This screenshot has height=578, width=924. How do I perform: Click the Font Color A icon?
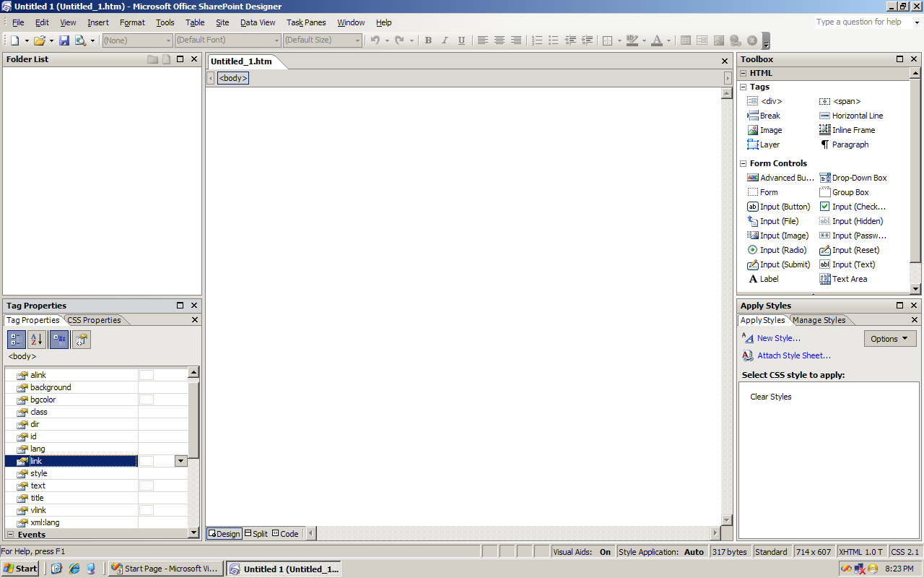[656, 40]
